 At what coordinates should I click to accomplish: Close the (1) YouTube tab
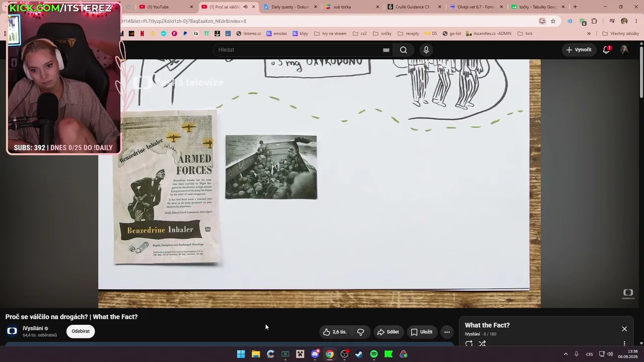tap(191, 7)
